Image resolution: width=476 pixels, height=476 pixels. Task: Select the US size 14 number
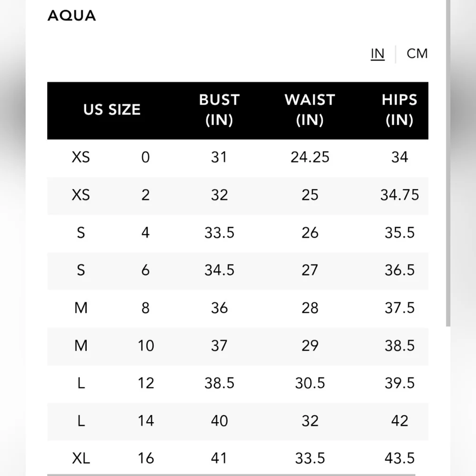(x=146, y=421)
